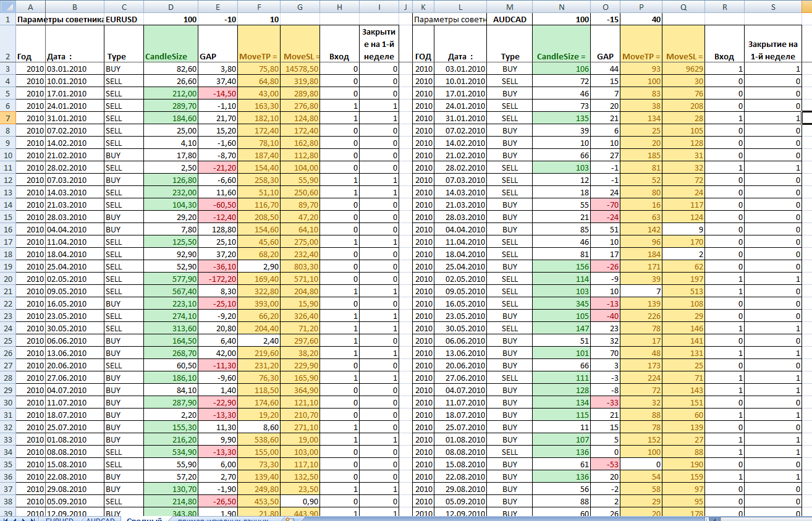
Task: Select row 33 header
Action: [7, 439]
